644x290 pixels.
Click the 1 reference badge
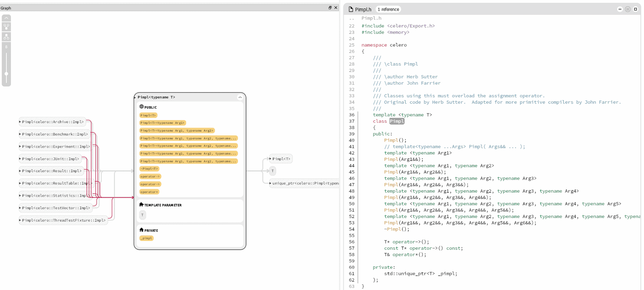coord(388,9)
